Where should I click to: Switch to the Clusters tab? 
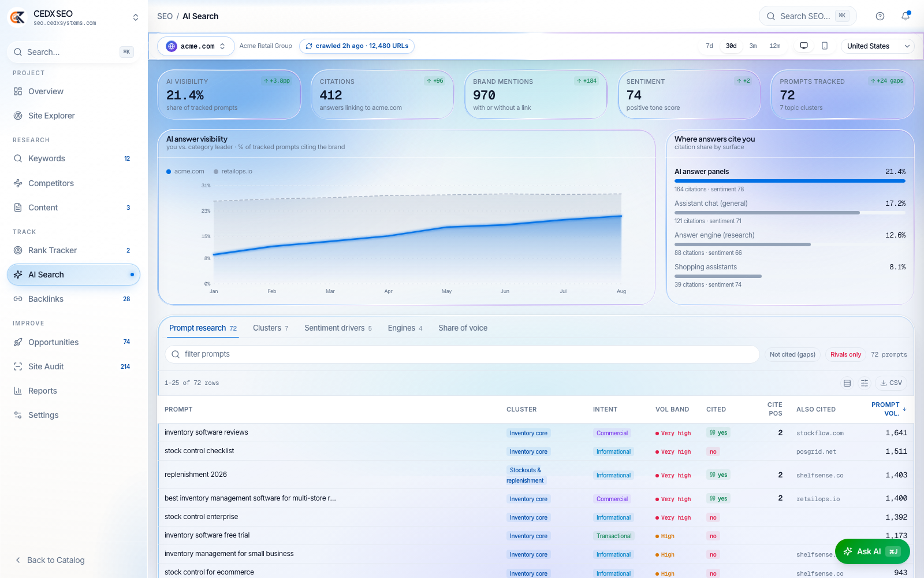270,328
